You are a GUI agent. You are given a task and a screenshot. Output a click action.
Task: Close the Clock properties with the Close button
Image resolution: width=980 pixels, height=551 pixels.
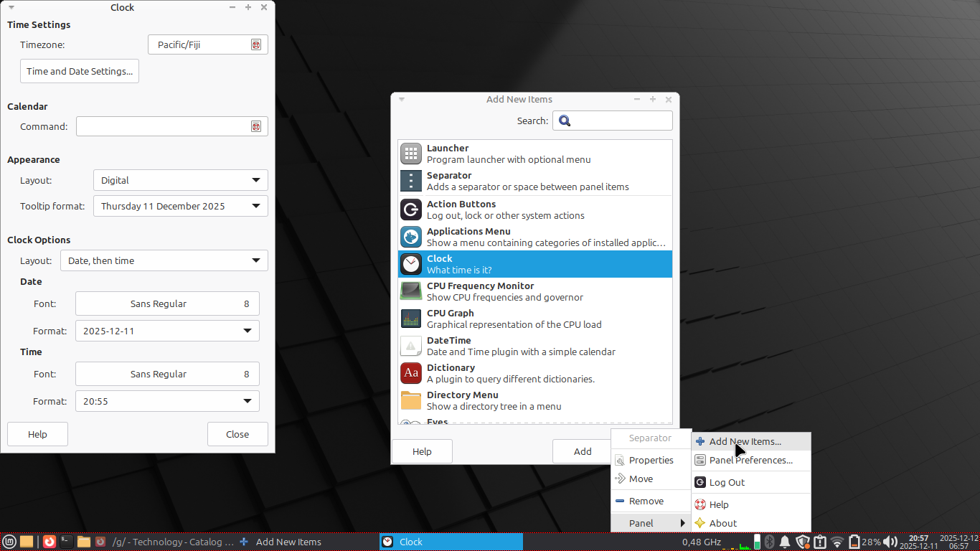pos(237,434)
